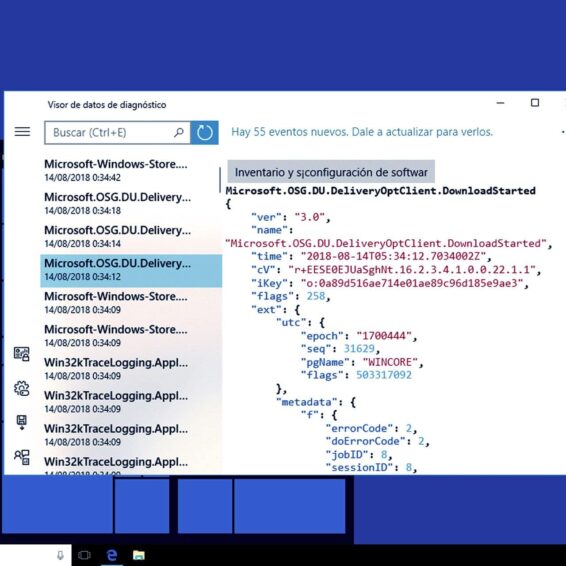Focus the Buscar (Ctrl+E) search field

click(117, 132)
